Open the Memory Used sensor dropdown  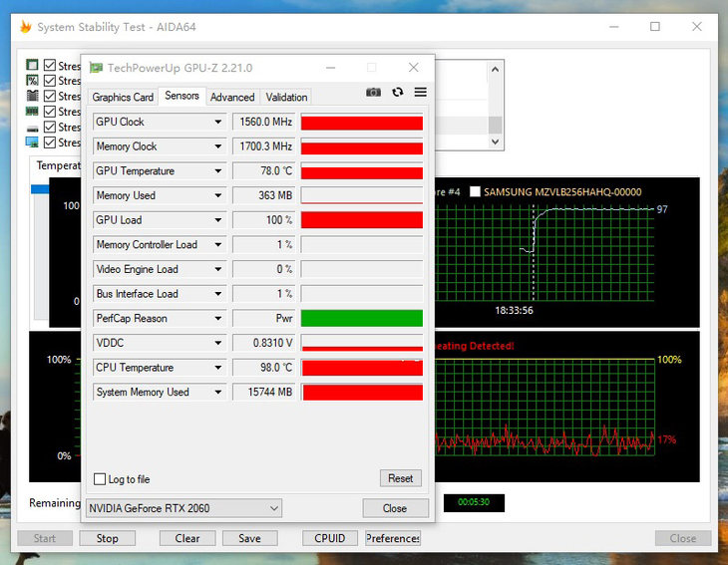217,195
